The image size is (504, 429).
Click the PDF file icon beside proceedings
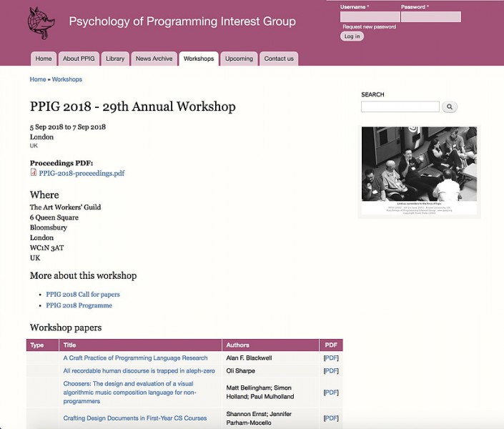click(34, 173)
